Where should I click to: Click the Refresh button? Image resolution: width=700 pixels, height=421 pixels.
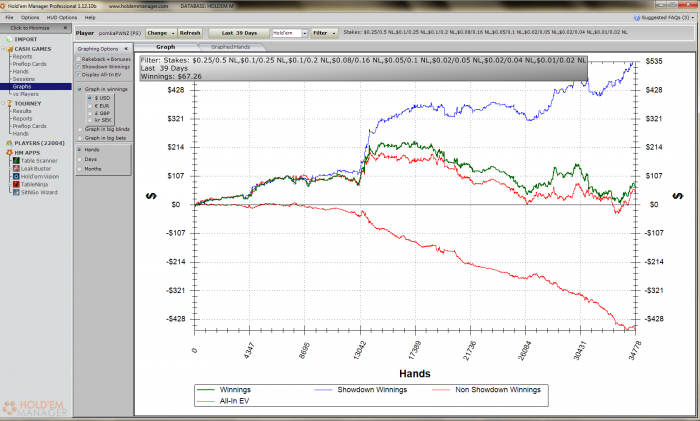[x=190, y=33]
